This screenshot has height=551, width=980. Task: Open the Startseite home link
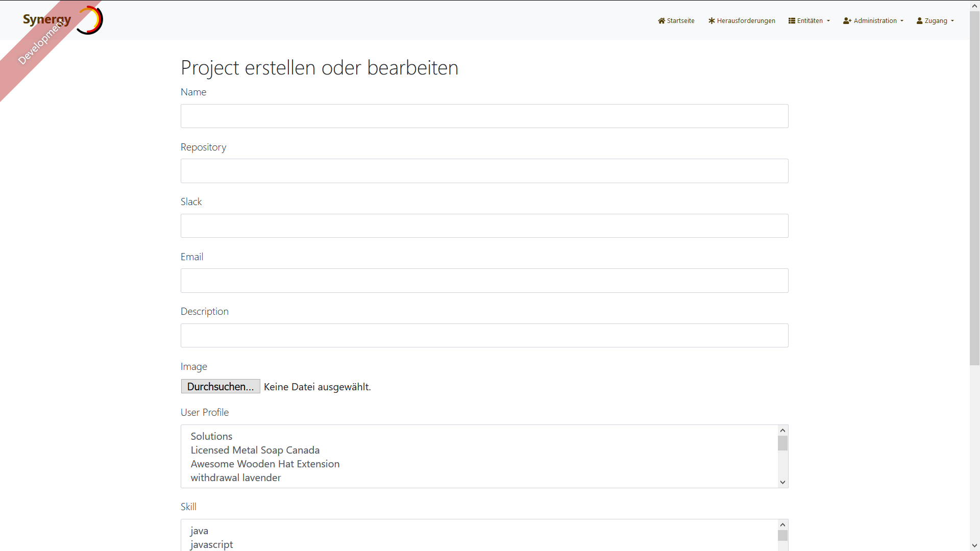click(x=676, y=21)
